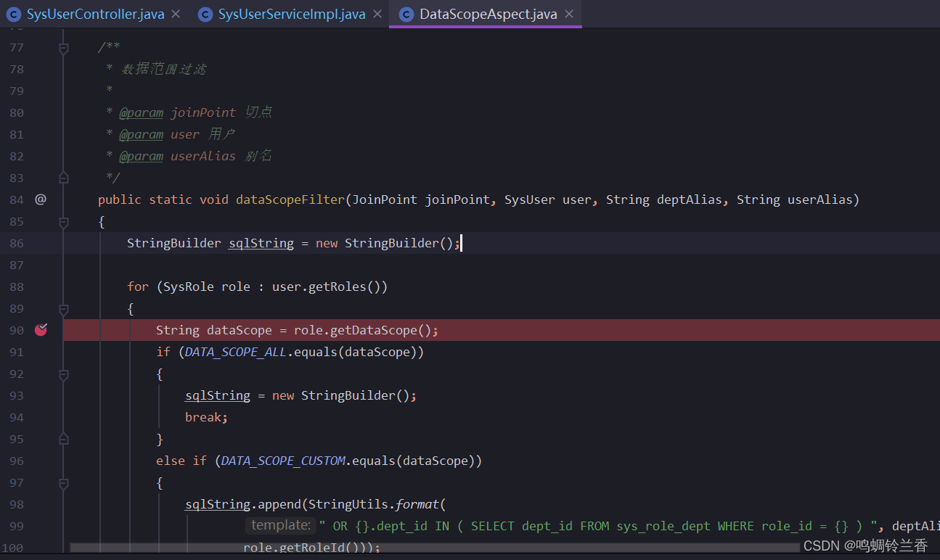Screen dimensions: 940x560
Task: Click sqlString variable on line 93
Action: tap(218, 395)
